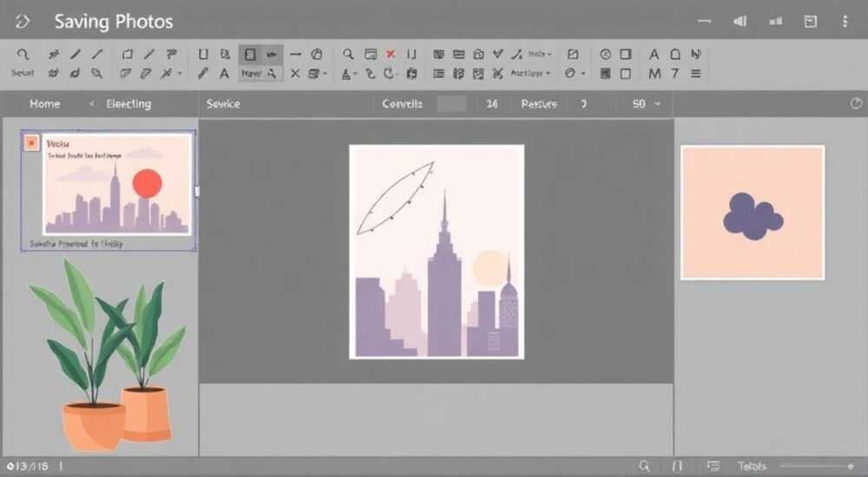
Task: Click the puzzle piece icon
Action: click(411, 73)
